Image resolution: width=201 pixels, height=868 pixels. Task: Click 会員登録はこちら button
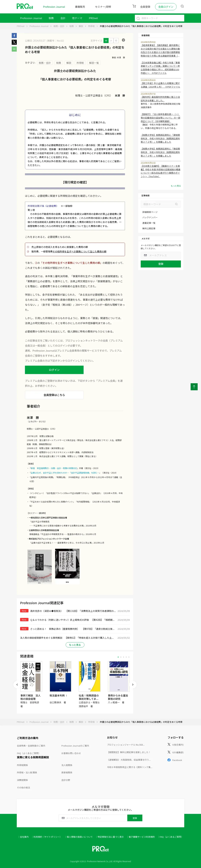54,395
